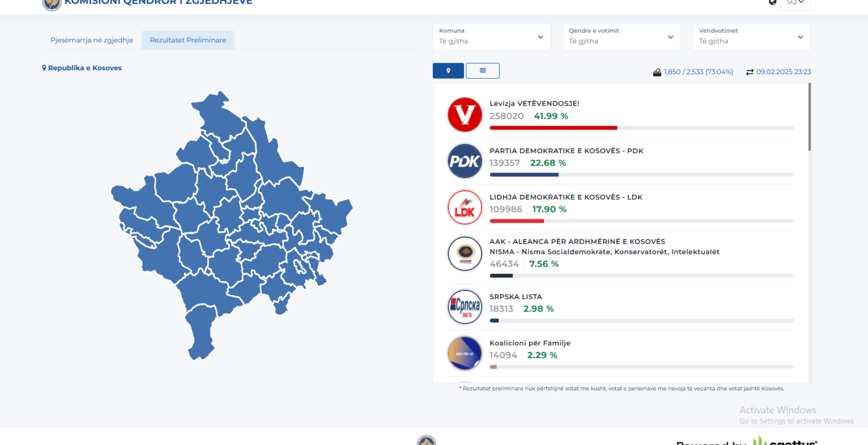Click the Srpska Lista party logo
Viewport: 868px width, 445px height.
[465, 307]
